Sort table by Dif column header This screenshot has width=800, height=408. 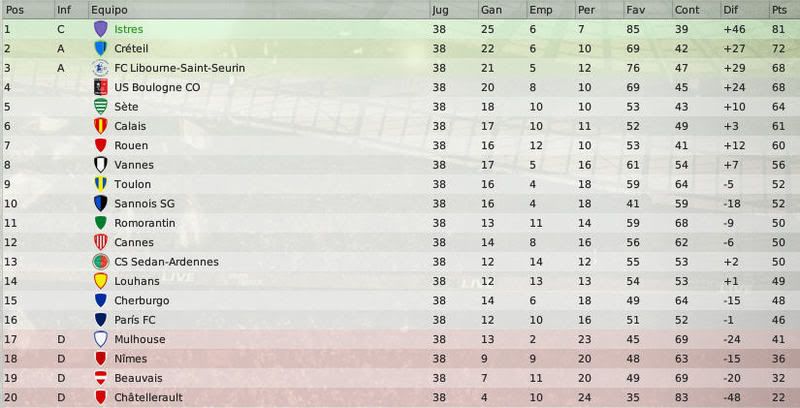[731, 10]
